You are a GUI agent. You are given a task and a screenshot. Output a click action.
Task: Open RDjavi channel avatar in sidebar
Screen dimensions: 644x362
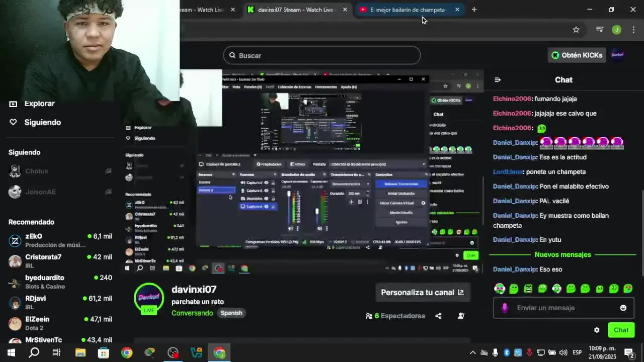15,302
